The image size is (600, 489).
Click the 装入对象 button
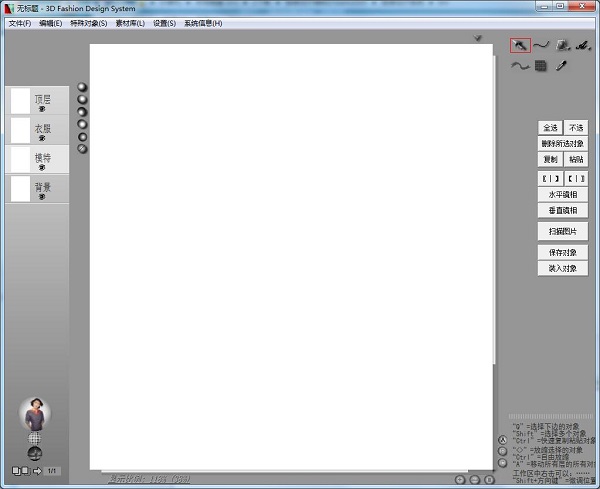[562, 269]
